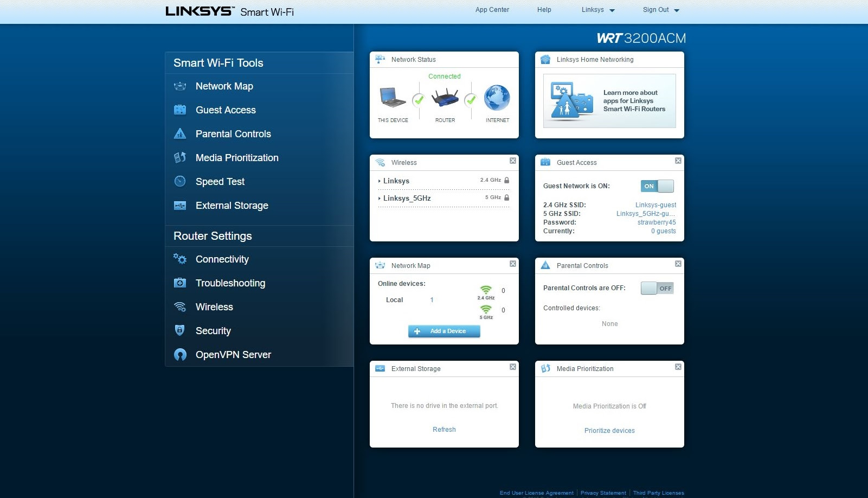Screen dimensions: 868x498
Task: Select Troubleshooting menu label
Action: [230, 283]
